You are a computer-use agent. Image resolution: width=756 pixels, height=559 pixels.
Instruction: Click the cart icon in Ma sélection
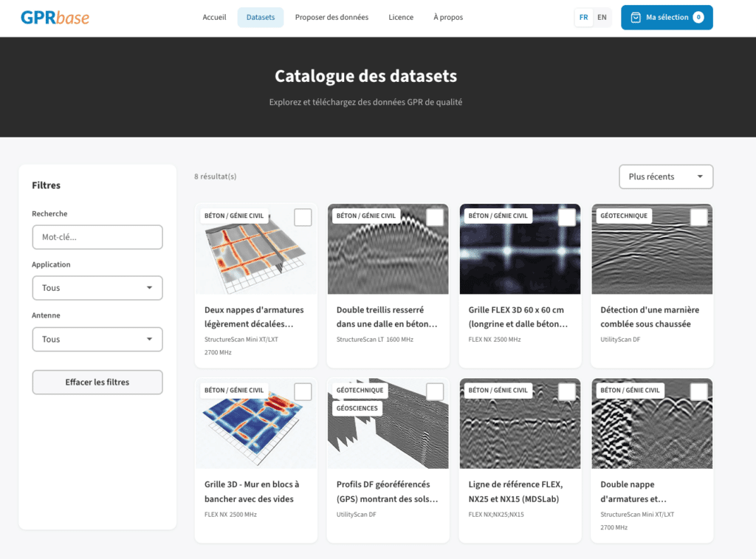point(636,18)
